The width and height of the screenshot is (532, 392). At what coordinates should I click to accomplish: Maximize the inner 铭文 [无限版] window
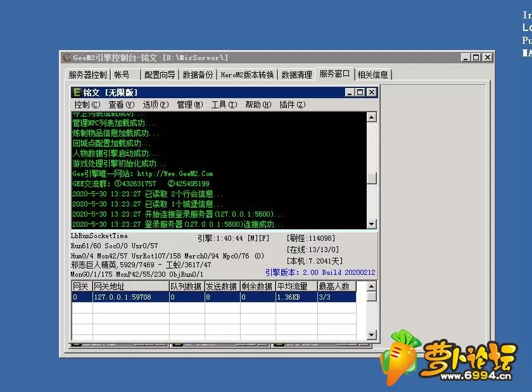coord(360,92)
